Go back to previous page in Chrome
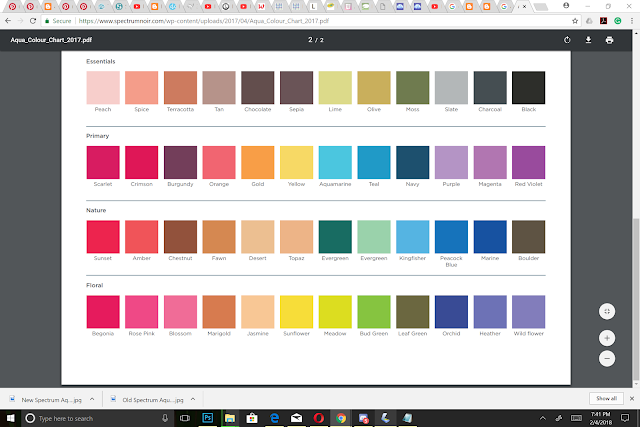 [x=8, y=21]
